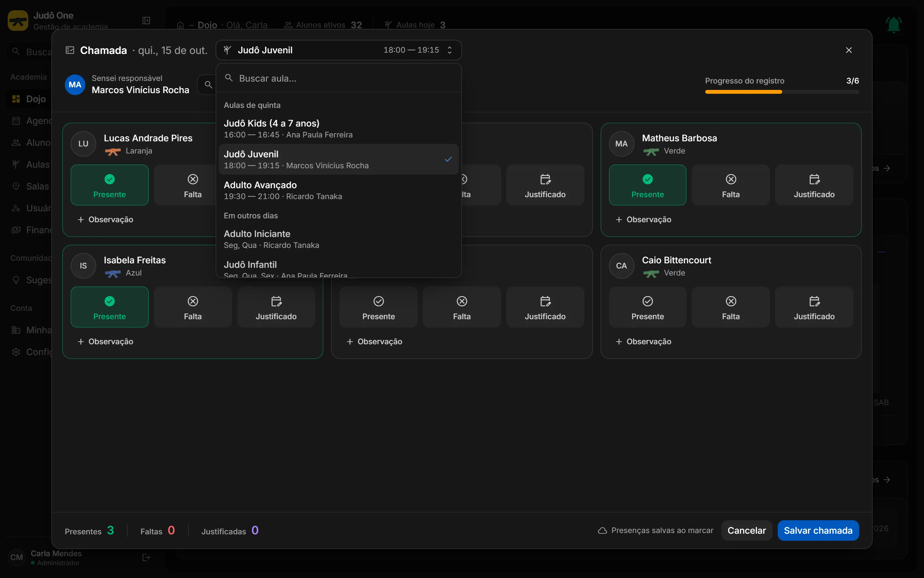
Task: Click the Cancelar button
Action: (747, 530)
